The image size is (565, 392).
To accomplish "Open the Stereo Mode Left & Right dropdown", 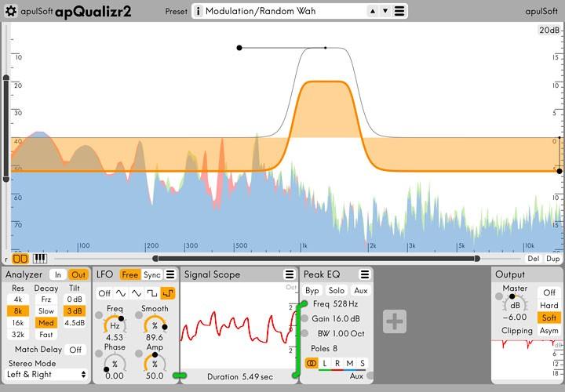I will pyautogui.click(x=46, y=375).
